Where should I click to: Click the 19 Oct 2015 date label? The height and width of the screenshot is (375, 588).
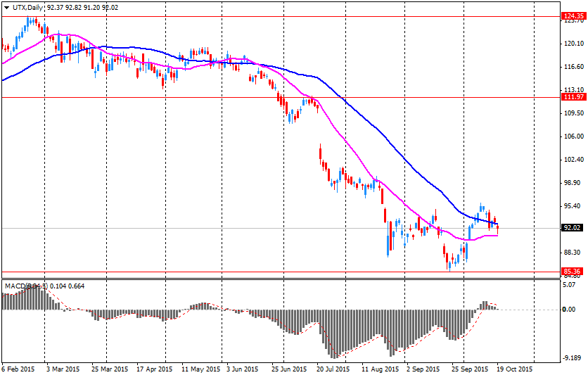click(515, 369)
